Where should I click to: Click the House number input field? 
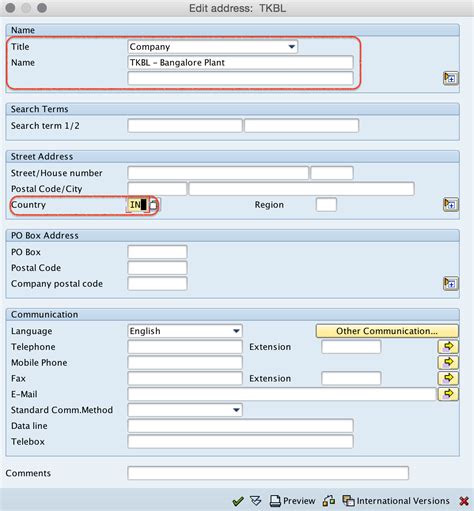(x=332, y=173)
